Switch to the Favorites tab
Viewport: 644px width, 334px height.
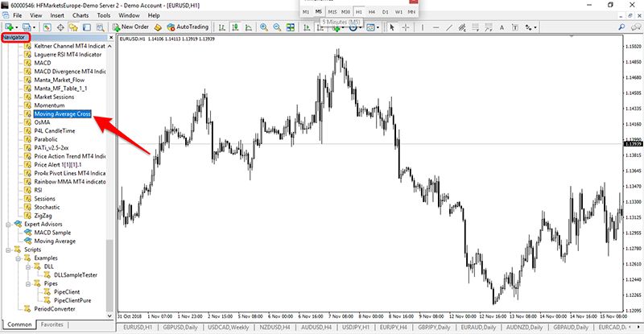[52, 324]
